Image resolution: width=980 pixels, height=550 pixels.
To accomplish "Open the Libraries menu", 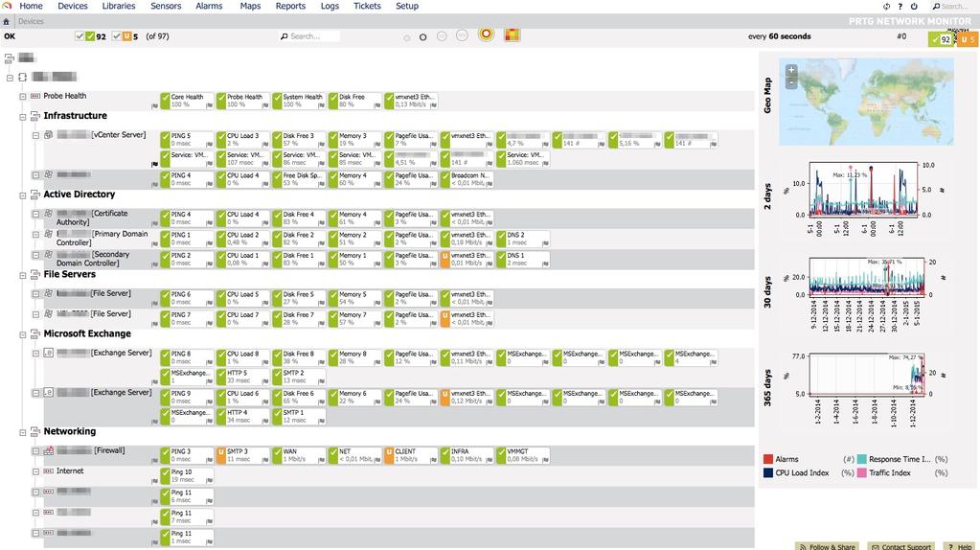I will click(119, 7).
